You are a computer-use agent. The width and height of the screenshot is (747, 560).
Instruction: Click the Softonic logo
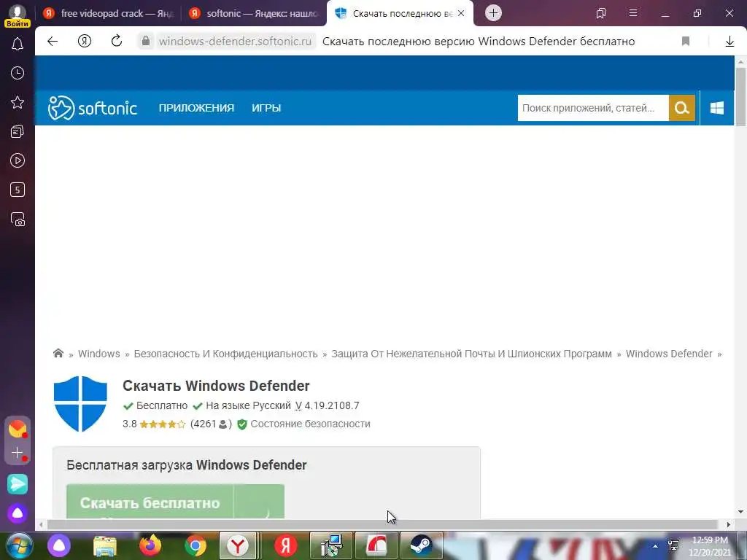93,108
